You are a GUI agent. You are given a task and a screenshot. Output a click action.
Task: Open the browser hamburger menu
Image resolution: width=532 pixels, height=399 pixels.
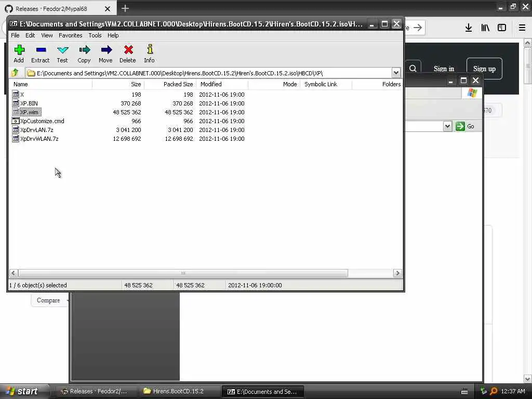click(522, 28)
